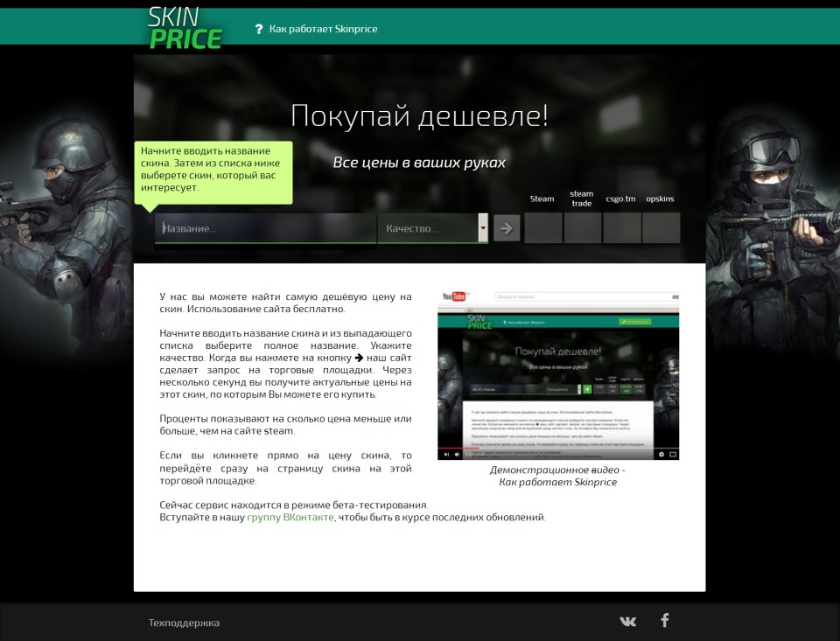
Task: Click the 'Покупай дешевле!' heading
Action: tap(419, 115)
